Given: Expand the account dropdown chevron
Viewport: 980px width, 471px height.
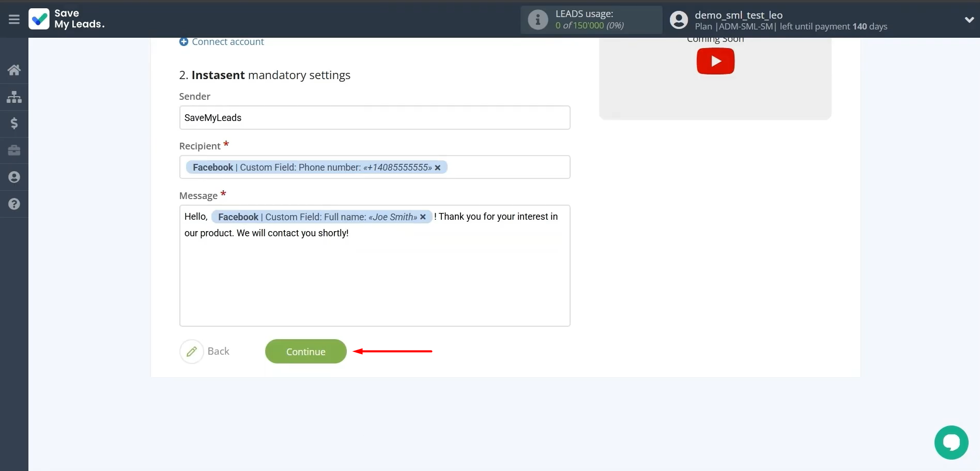Looking at the screenshot, I should coord(969,20).
